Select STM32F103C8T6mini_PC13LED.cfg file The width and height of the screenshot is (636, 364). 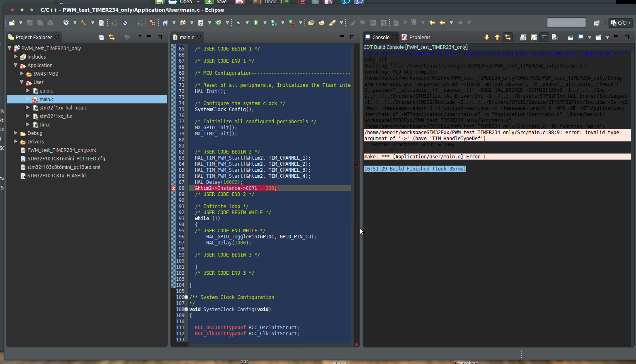66,158
